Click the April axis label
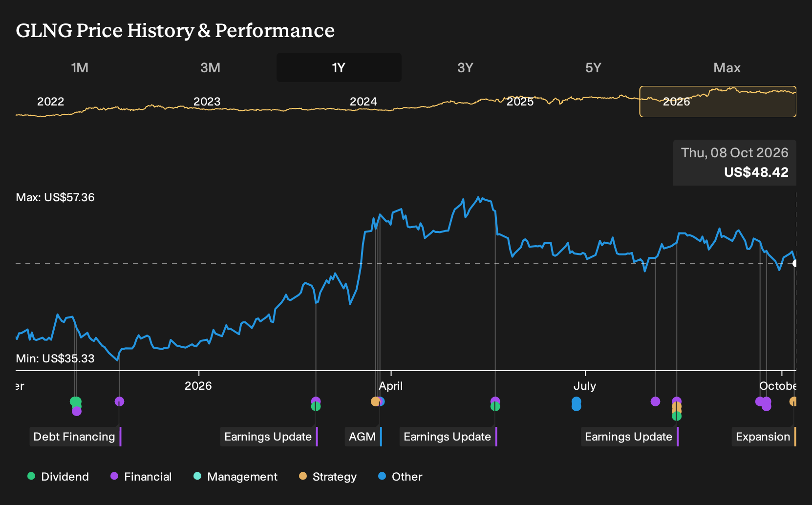The image size is (812, 505). click(391, 386)
